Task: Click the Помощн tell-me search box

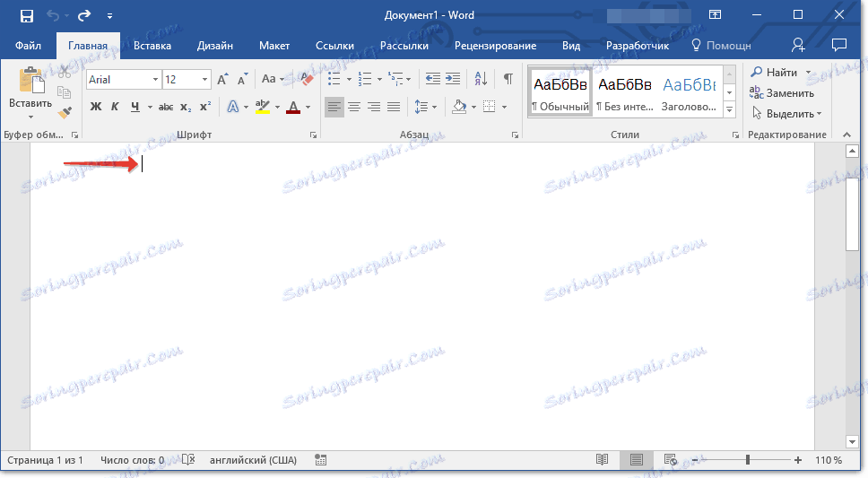Action: [722, 46]
